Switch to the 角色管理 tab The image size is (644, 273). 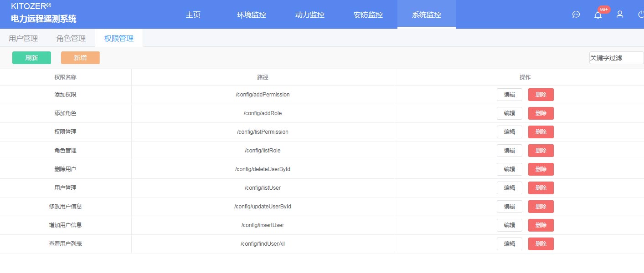tap(71, 39)
